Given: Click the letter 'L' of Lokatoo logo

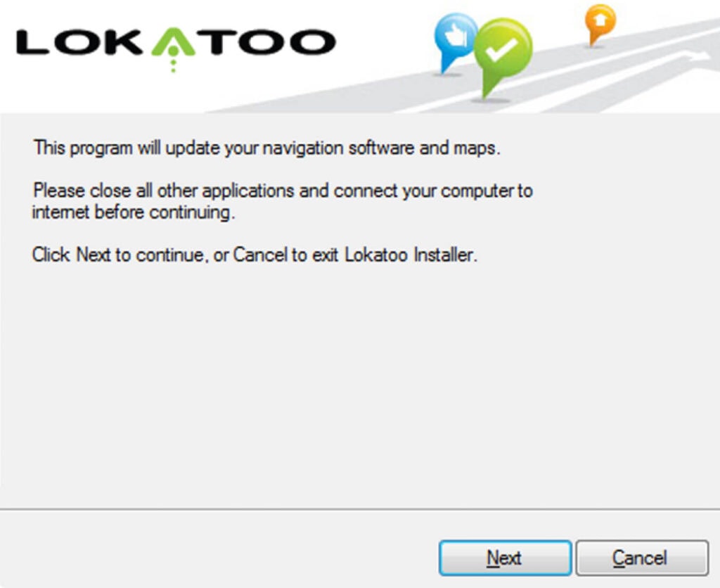Looking at the screenshot, I should tap(32, 42).
